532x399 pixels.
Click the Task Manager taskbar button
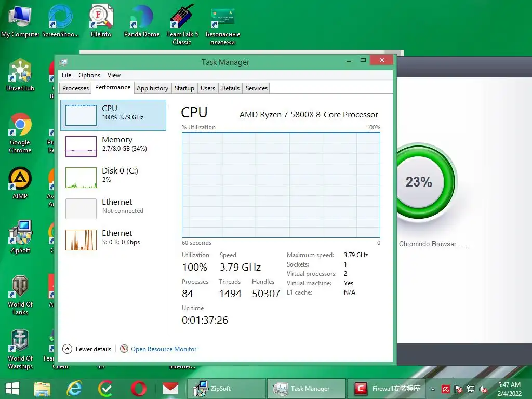pyautogui.click(x=307, y=389)
